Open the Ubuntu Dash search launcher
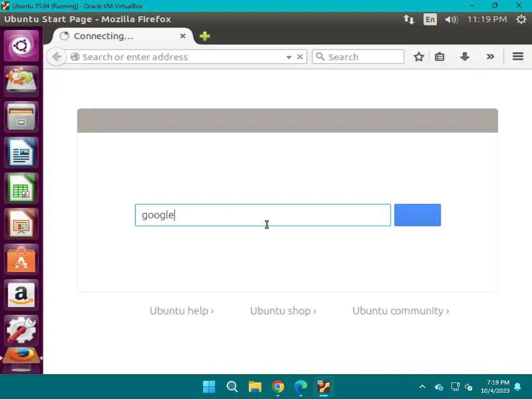532x399 pixels. [21, 46]
